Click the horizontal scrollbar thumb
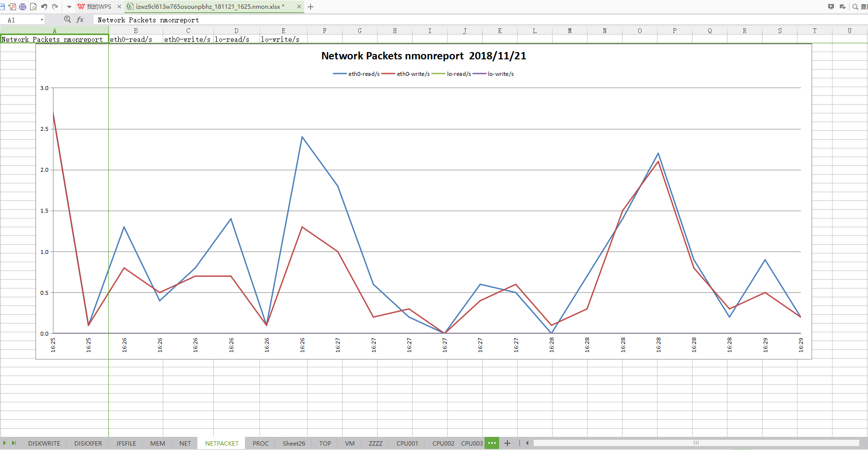 (696, 443)
